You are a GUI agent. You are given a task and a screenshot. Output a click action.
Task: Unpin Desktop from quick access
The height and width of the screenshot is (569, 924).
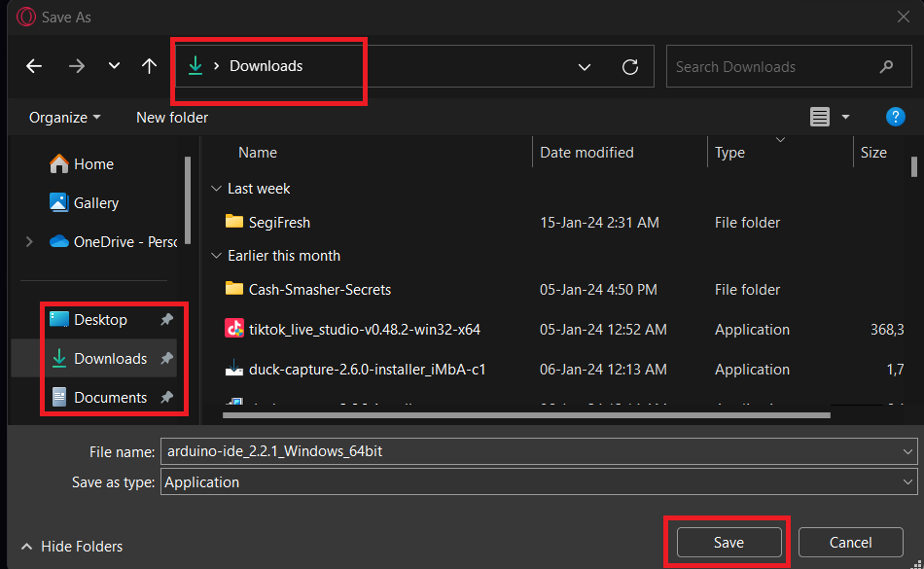[166, 319]
